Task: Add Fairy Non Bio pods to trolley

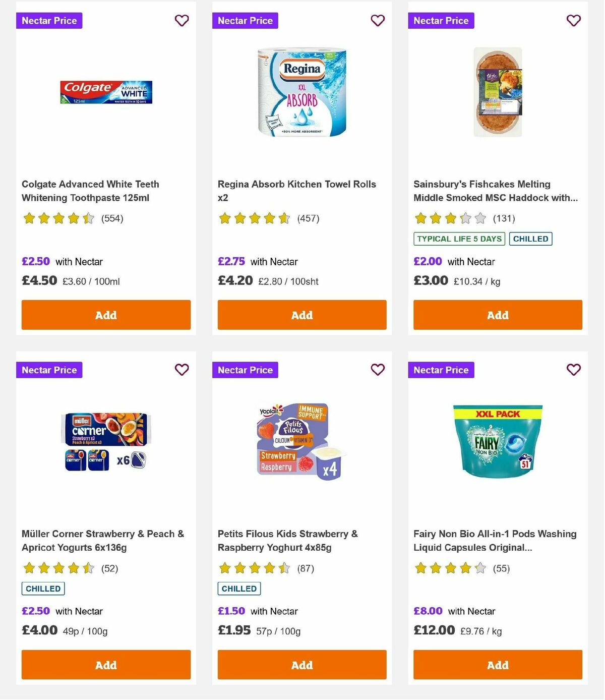Action: pyautogui.click(x=497, y=665)
